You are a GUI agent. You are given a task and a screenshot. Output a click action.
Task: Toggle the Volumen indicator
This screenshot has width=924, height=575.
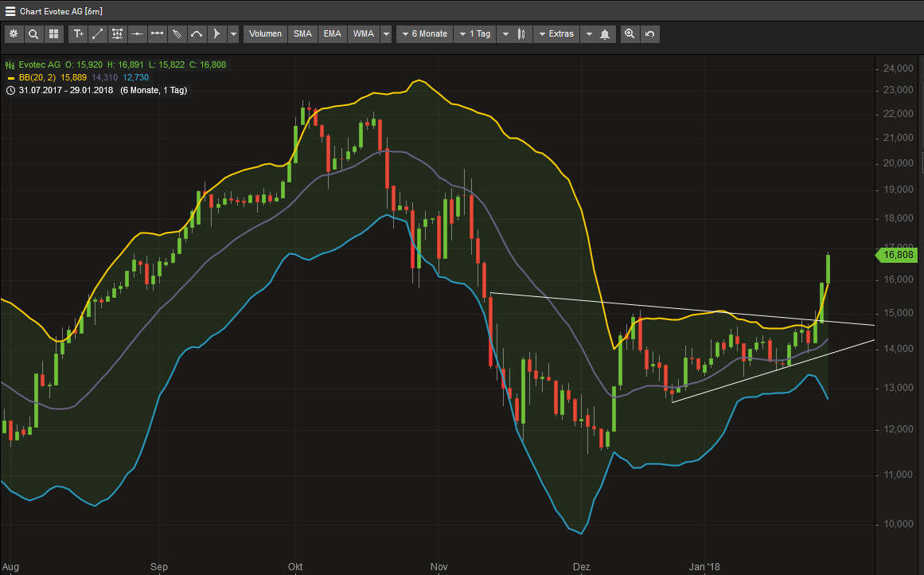coord(265,34)
